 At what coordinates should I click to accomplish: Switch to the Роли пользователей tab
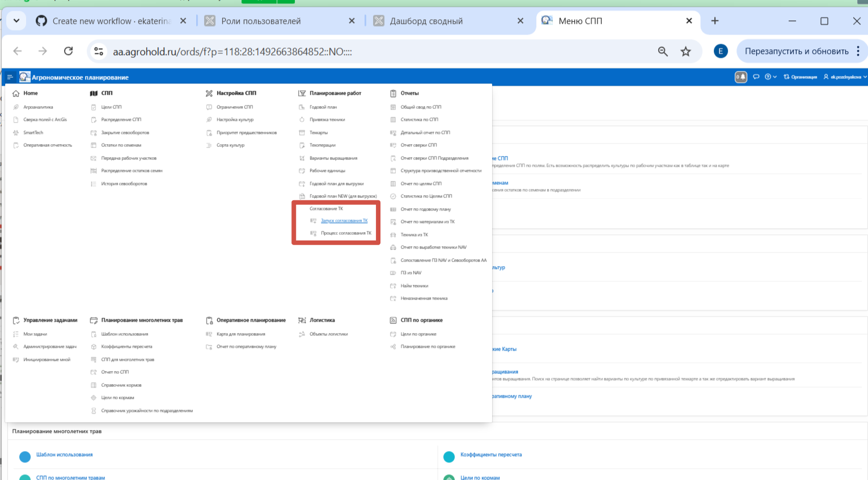tap(261, 21)
